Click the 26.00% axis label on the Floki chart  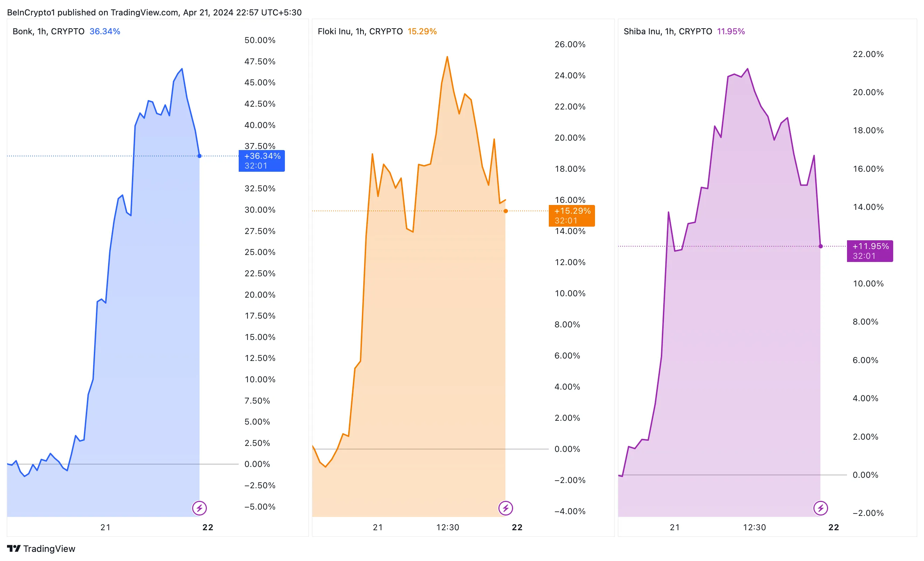point(570,44)
